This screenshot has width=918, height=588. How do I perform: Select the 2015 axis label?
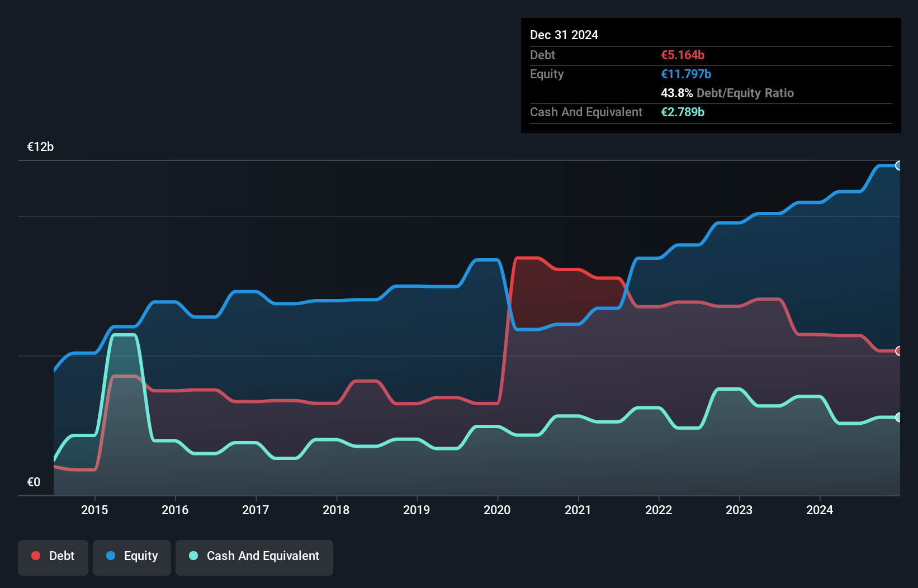coord(94,510)
